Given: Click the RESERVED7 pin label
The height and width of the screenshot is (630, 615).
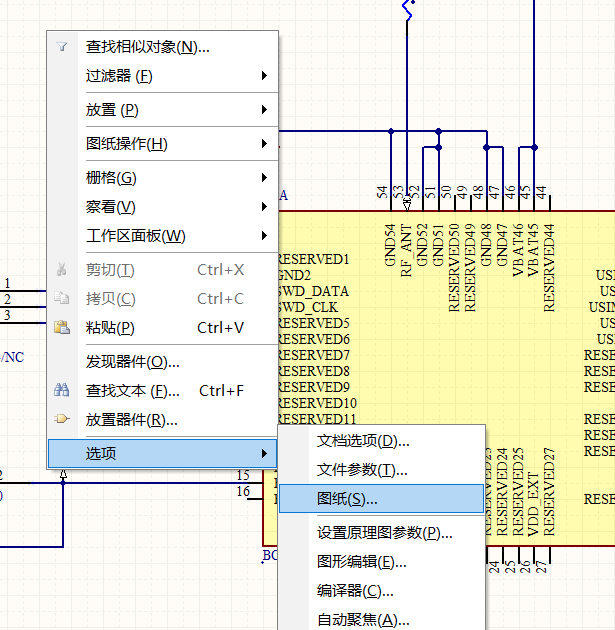Looking at the screenshot, I should [314, 355].
